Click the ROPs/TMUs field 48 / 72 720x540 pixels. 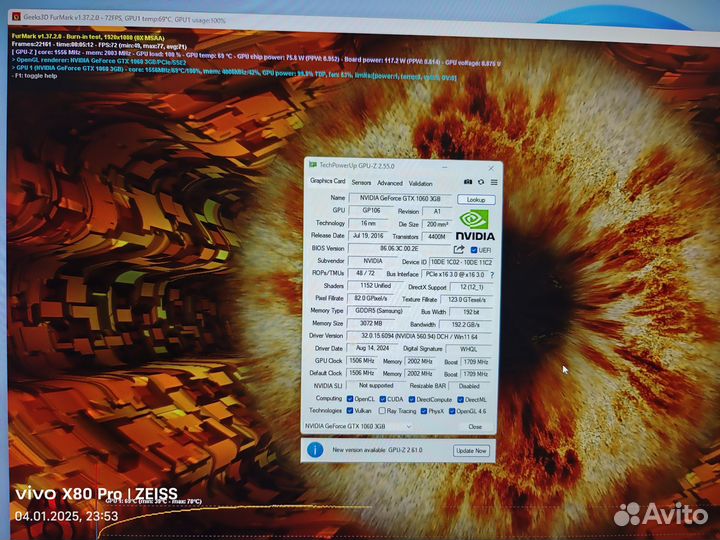[x=366, y=273]
